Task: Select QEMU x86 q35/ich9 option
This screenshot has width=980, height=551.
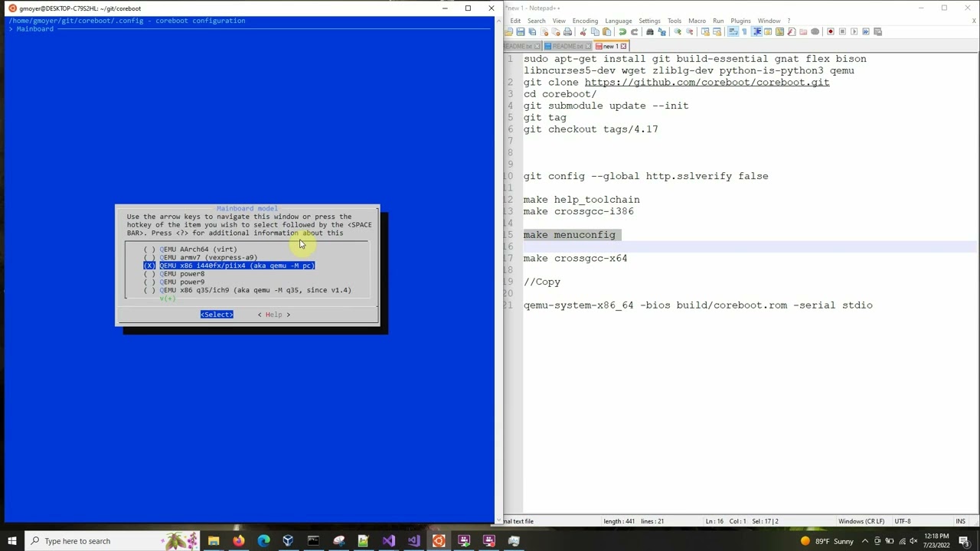Action: tap(247, 290)
